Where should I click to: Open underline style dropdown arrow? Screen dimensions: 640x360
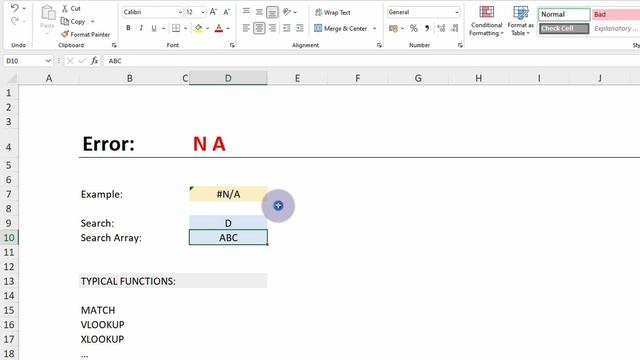164,29
